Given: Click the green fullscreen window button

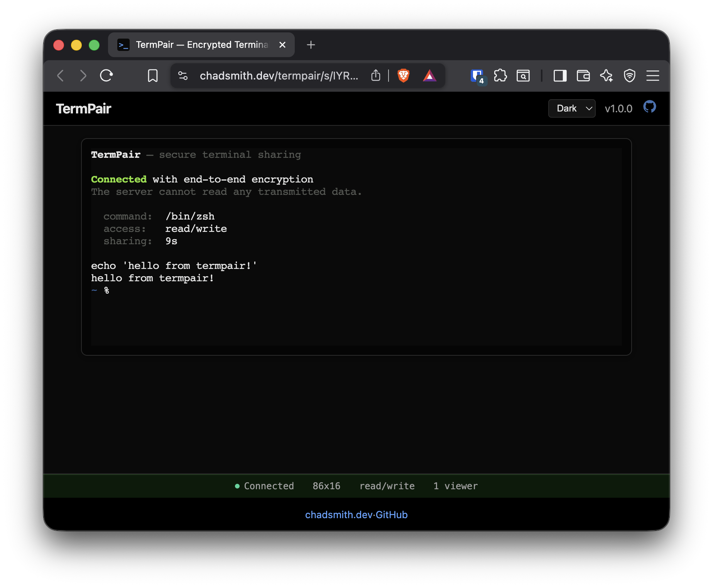Looking at the screenshot, I should coord(94,45).
